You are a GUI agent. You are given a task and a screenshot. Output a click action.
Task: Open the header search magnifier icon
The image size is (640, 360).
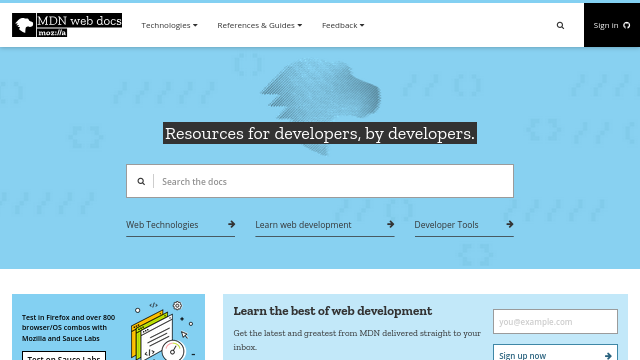click(x=560, y=25)
